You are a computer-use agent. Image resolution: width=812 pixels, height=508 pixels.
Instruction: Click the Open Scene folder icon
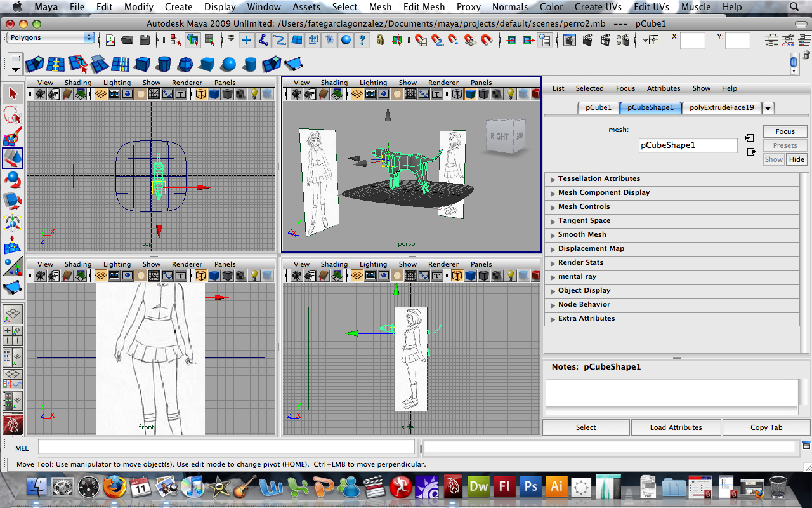pos(127,40)
